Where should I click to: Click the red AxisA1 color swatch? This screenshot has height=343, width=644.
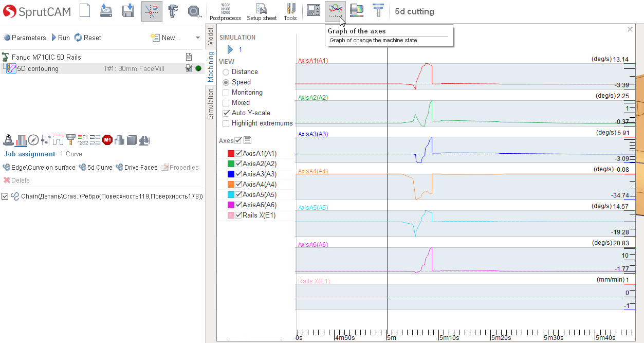[x=231, y=153]
